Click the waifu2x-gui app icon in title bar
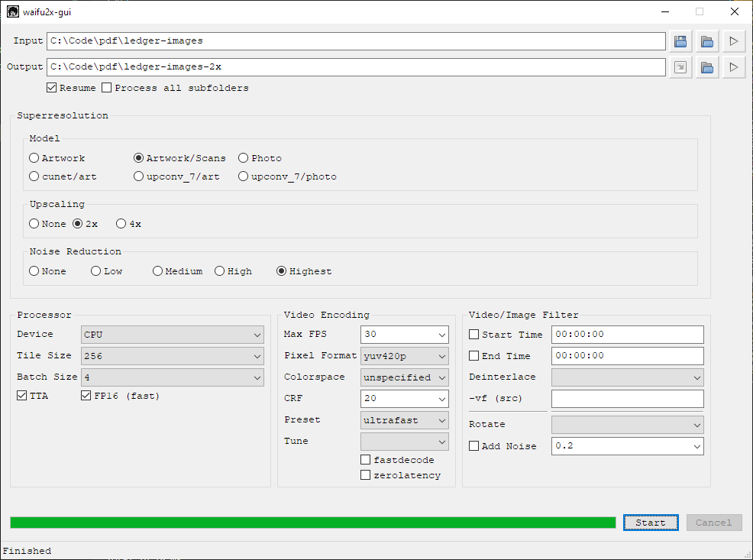 12,11
